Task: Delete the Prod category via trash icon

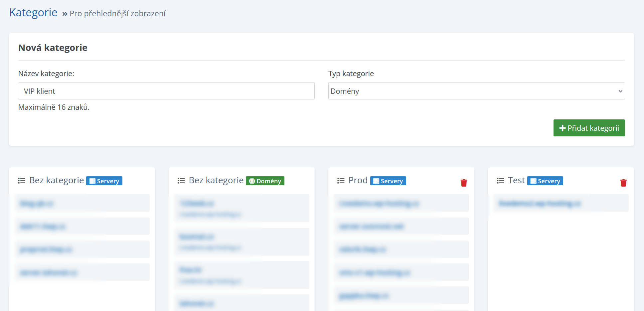Action: tap(464, 183)
